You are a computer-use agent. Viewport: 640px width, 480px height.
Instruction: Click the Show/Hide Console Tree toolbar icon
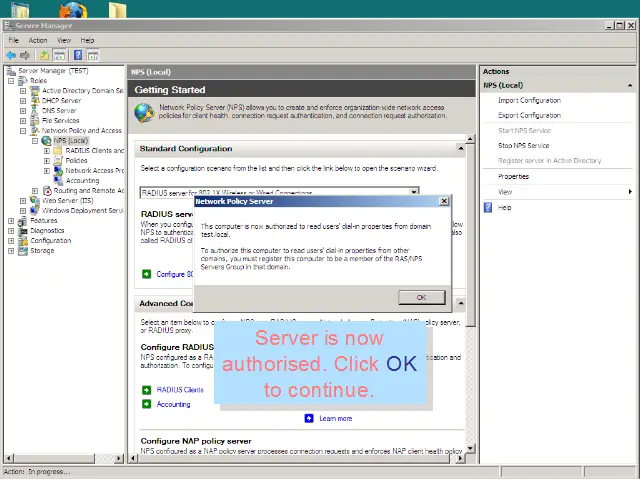click(59, 55)
